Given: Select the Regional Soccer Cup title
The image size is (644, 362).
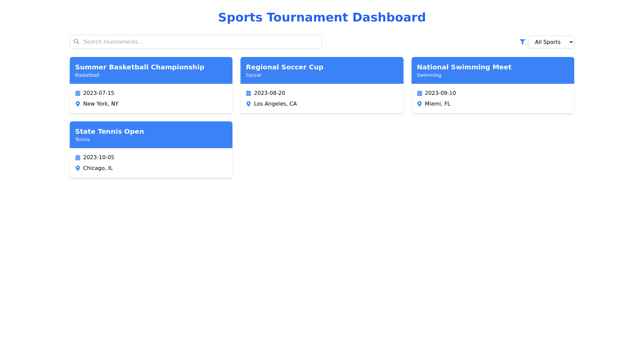Looking at the screenshot, I should pos(284,67).
